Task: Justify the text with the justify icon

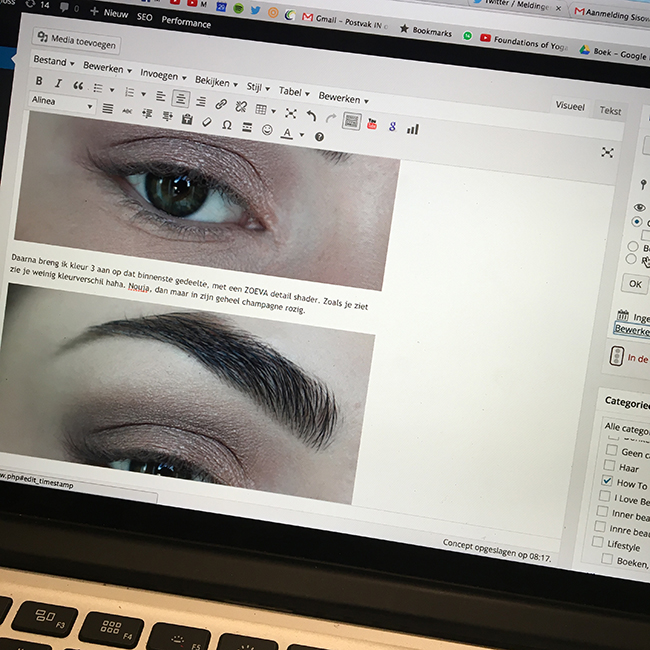Action: point(107,109)
